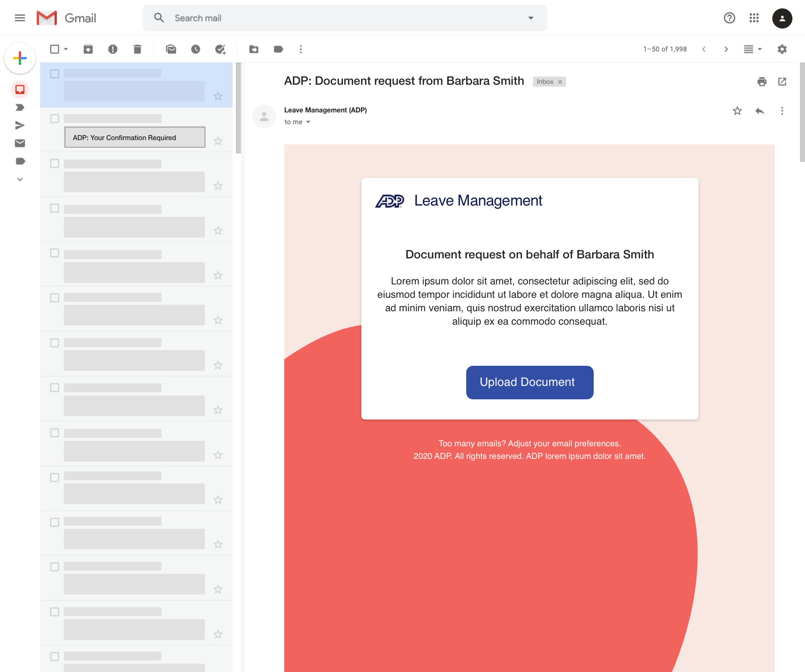This screenshot has width=805, height=672.
Task: Expand the 'to me' recipient details
Action: [x=308, y=122]
